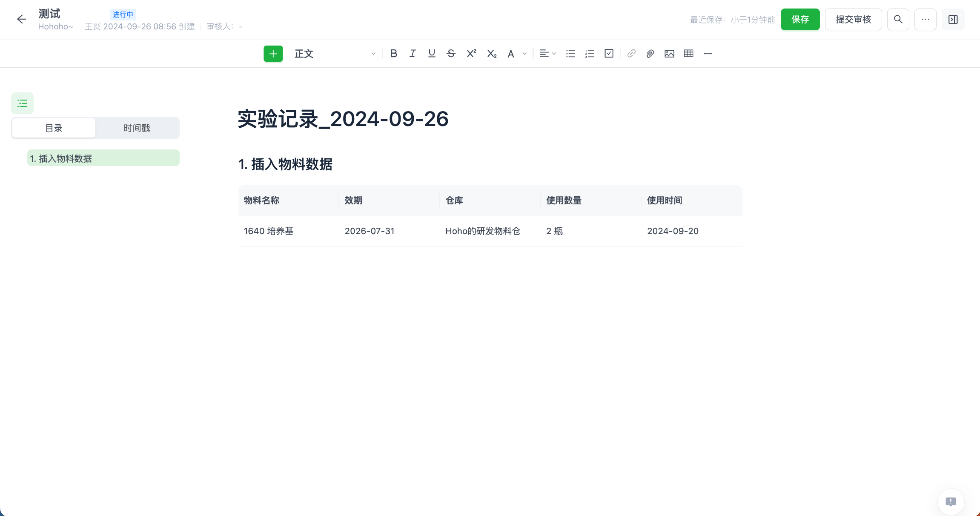Apply italic formatting
This screenshot has width=980, height=516.
pos(412,54)
